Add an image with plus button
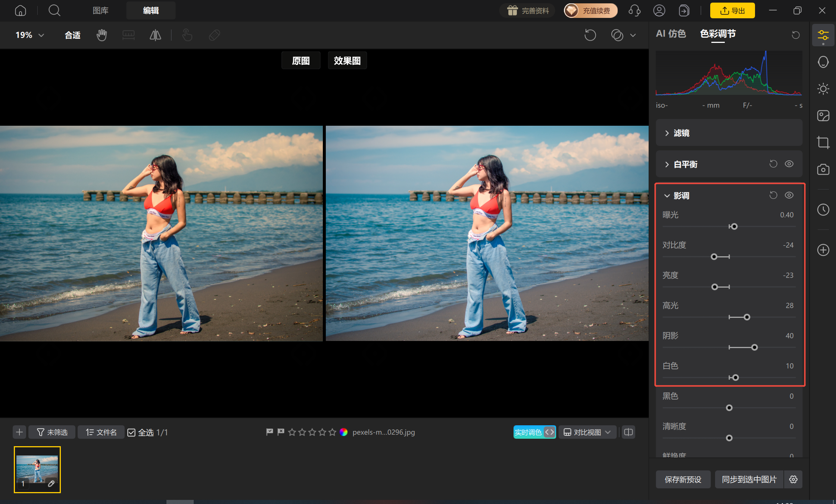 click(x=19, y=432)
